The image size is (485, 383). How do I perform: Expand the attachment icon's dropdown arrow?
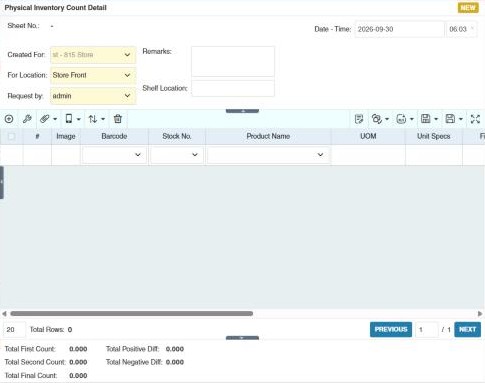pyautogui.click(x=55, y=119)
